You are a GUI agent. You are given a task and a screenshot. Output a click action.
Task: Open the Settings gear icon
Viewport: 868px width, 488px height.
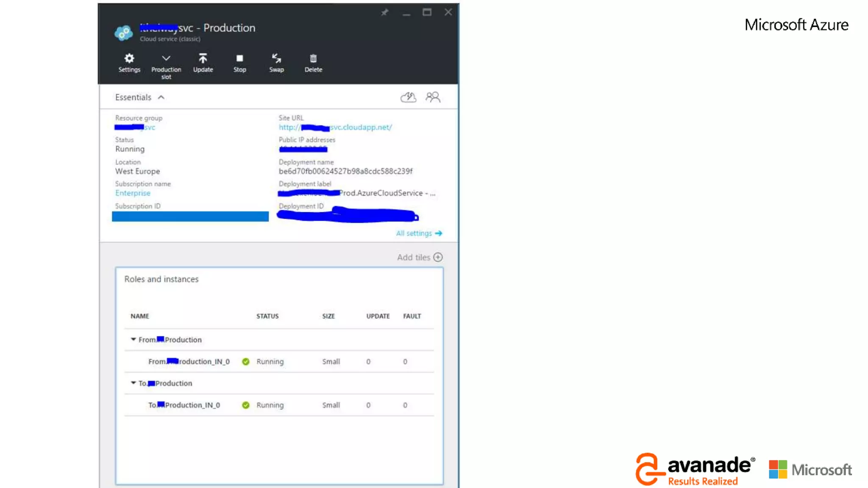(129, 58)
